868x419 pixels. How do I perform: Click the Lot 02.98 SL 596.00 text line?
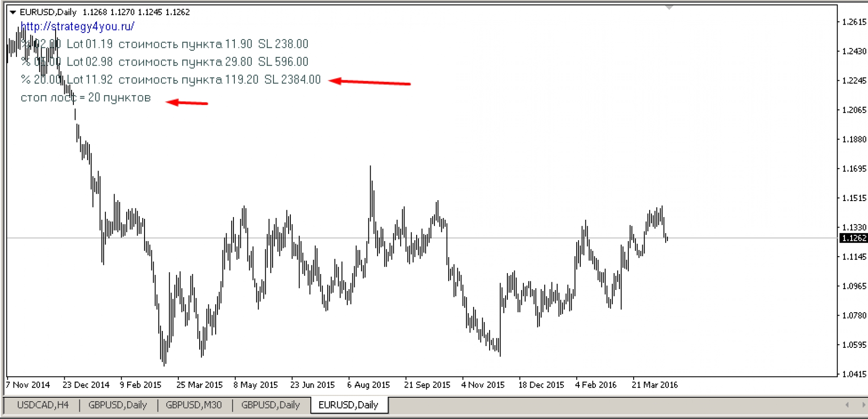tap(165, 62)
